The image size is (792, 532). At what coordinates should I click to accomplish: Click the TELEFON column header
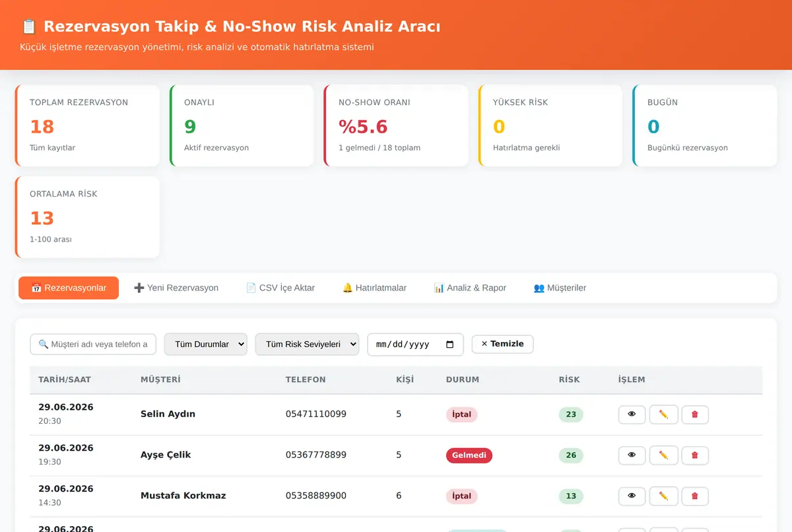click(306, 380)
